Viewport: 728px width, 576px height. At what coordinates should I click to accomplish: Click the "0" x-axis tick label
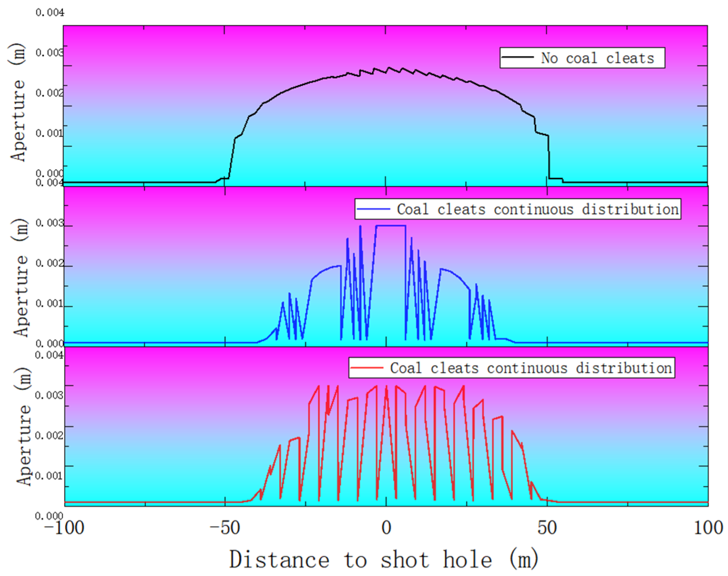386,528
